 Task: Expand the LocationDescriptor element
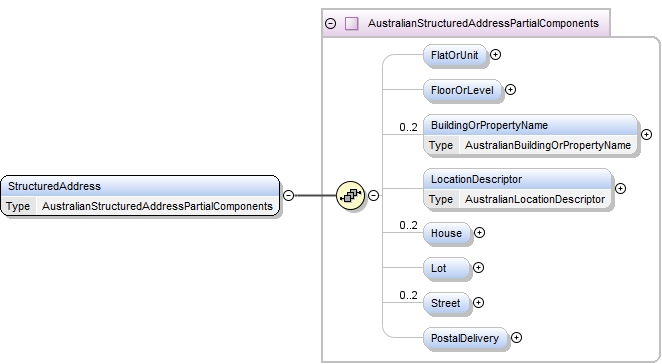coord(620,189)
